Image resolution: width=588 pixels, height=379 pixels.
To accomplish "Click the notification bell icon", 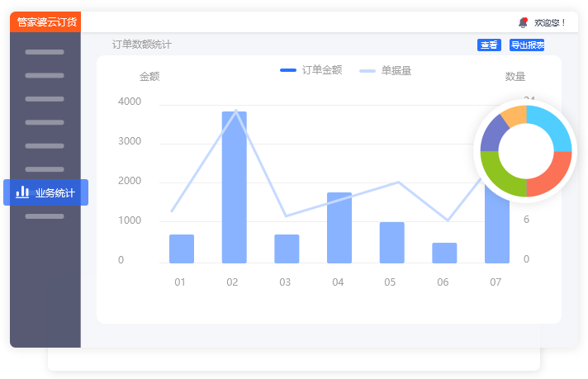I will 523,22.
